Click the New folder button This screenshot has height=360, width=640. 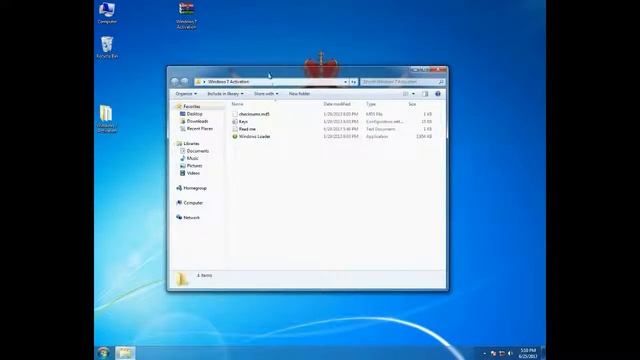tap(299, 94)
